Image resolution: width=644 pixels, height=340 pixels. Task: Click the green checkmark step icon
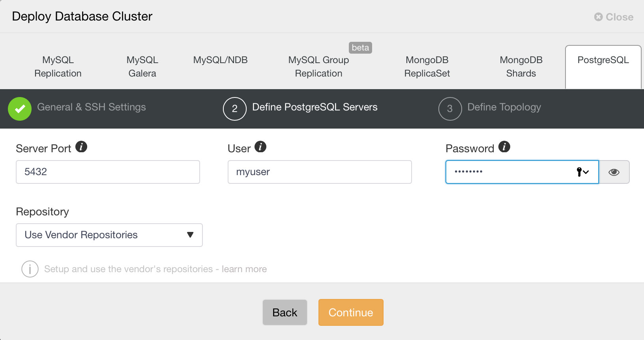click(x=20, y=109)
